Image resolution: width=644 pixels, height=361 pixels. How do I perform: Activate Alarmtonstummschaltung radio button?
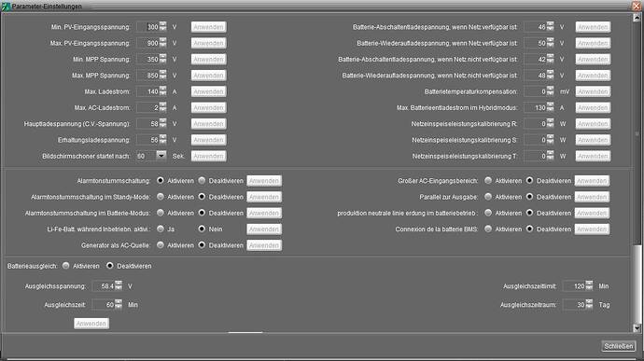tap(161, 181)
